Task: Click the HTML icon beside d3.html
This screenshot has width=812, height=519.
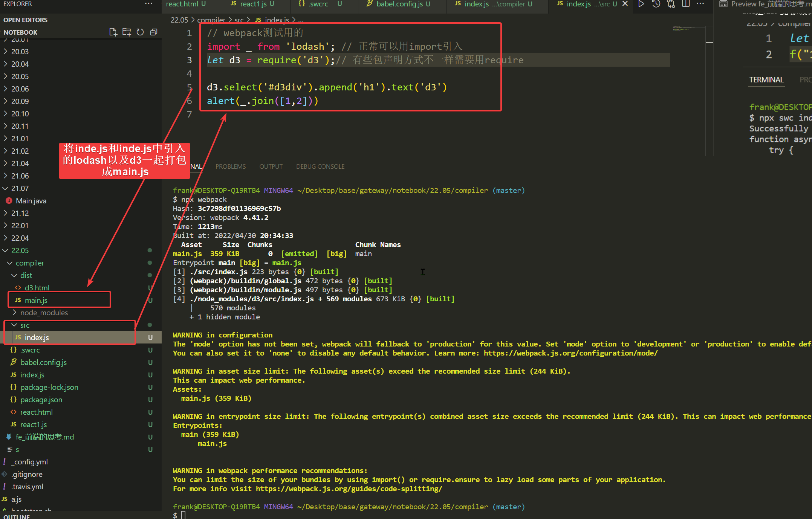Action: click(x=18, y=288)
